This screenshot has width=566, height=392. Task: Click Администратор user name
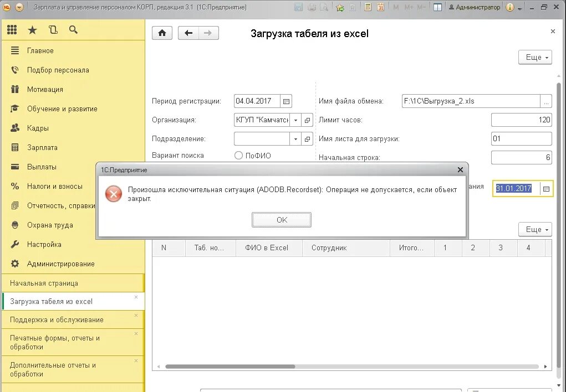(475, 7)
